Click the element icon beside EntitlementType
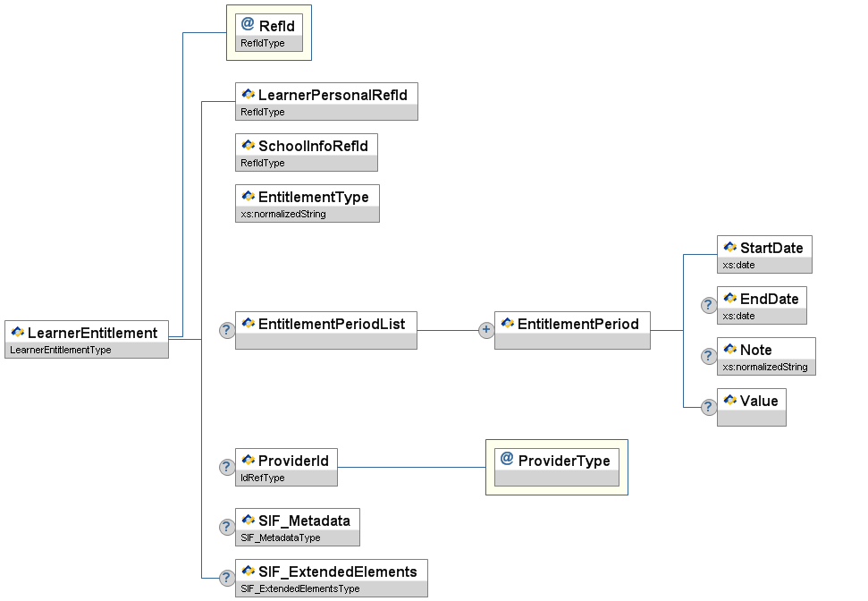 (x=248, y=196)
